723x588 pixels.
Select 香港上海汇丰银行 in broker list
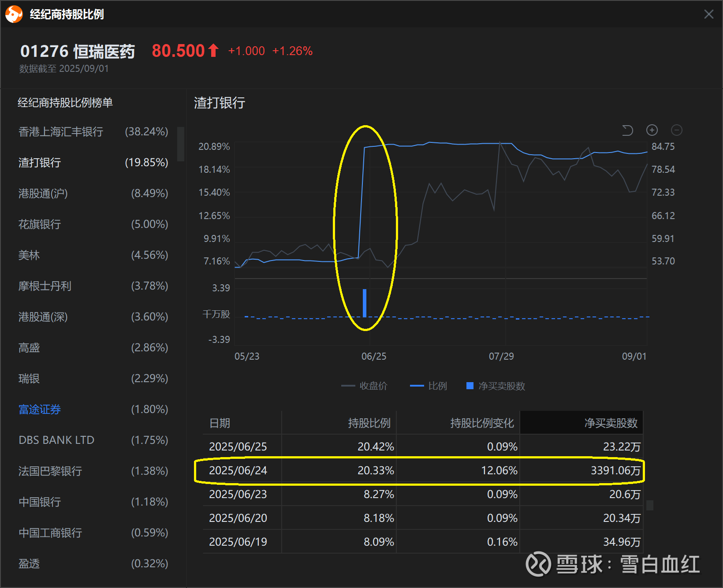93,132
